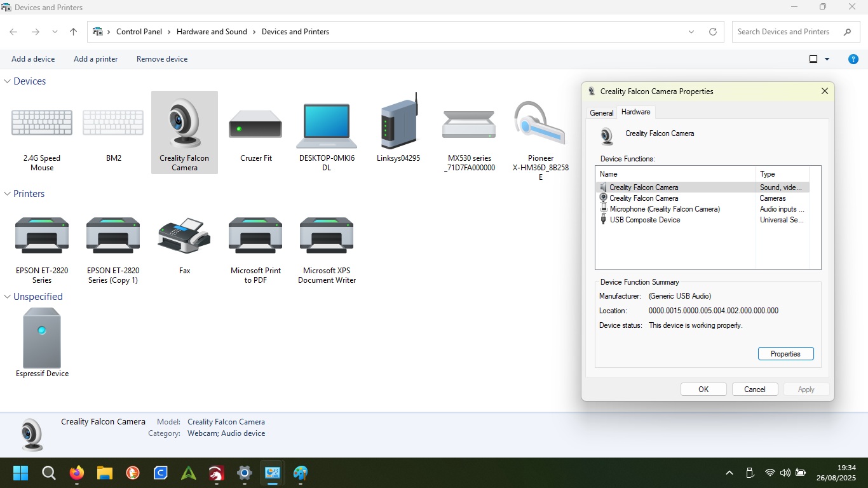
Task: Click Remove device
Action: (x=162, y=59)
